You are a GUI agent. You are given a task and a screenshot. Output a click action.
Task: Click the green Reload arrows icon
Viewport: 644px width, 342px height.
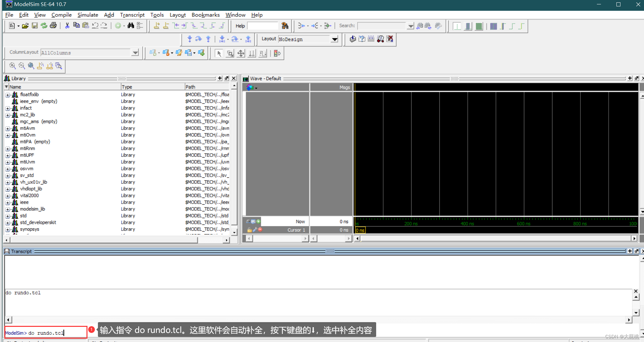tap(44, 26)
